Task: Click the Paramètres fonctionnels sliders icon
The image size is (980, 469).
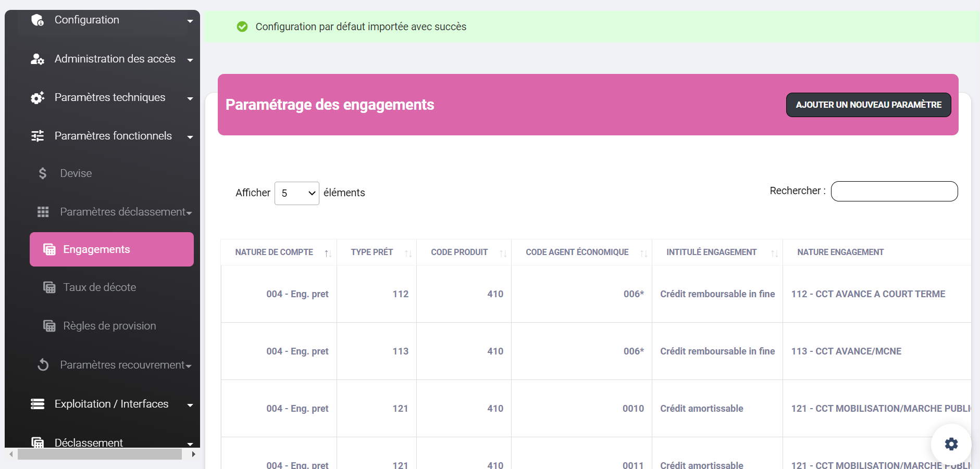Action: (x=38, y=136)
